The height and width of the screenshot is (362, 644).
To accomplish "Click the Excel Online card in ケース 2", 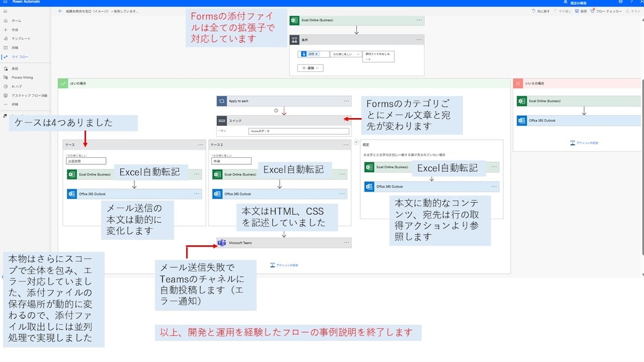I will pos(280,174).
